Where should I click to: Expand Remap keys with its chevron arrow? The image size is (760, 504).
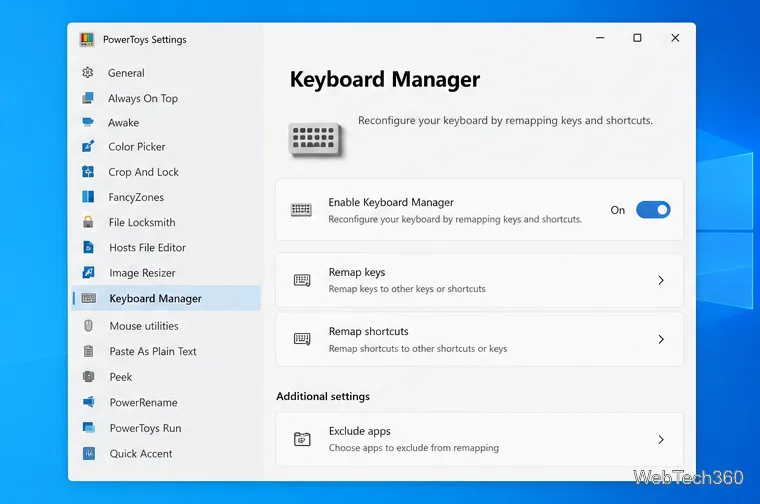pos(661,280)
